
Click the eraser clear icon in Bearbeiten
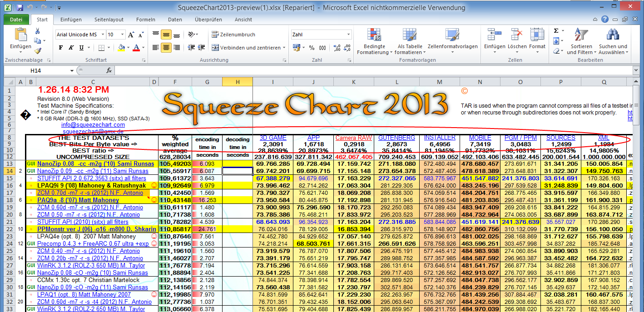[556, 51]
